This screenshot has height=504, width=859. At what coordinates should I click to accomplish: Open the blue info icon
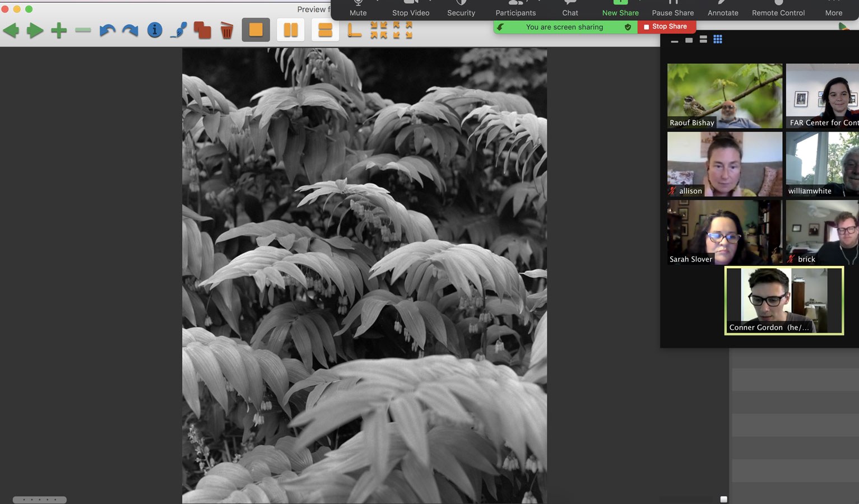click(x=155, y=30)
